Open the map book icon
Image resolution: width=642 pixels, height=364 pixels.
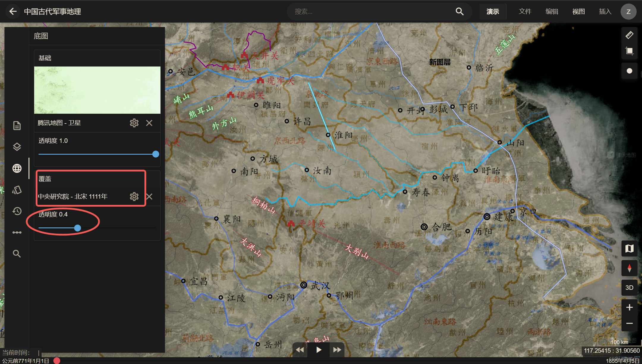(x=629, y=249)
